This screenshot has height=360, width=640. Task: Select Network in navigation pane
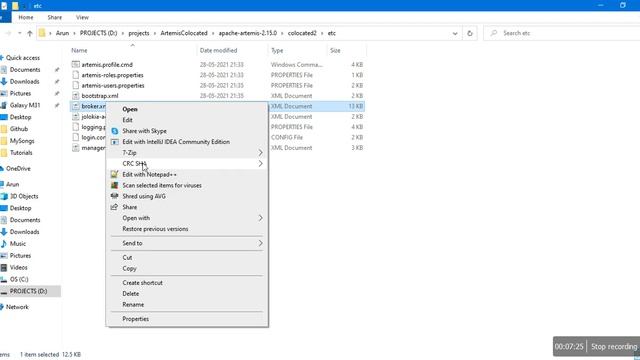point(17,307)
